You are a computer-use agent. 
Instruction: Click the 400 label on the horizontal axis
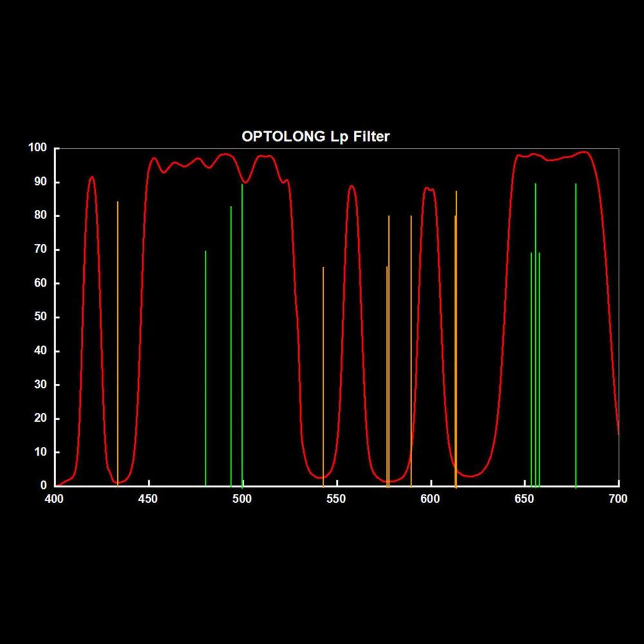pyautogui.click(x=54, y=499)
